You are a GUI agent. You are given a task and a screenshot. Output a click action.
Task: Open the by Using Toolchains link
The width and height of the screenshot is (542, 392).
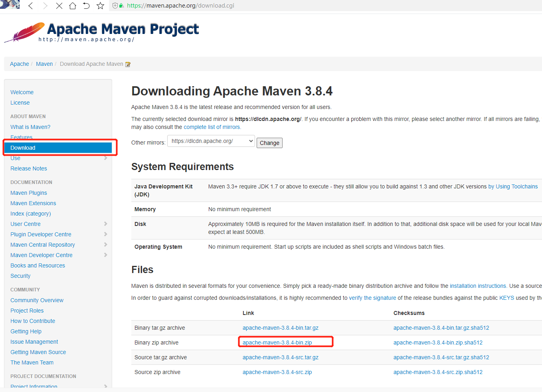513,186
